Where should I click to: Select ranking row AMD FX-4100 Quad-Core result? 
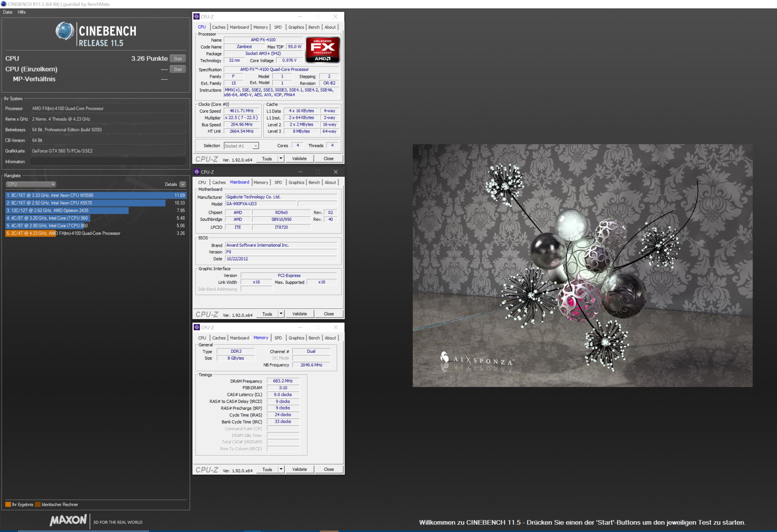click(96, 233)
